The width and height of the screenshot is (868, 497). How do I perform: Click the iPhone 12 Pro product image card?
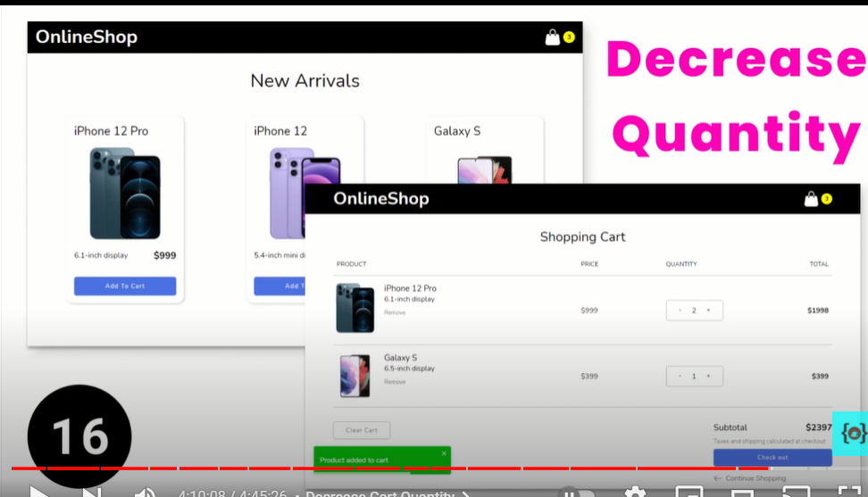125,193
